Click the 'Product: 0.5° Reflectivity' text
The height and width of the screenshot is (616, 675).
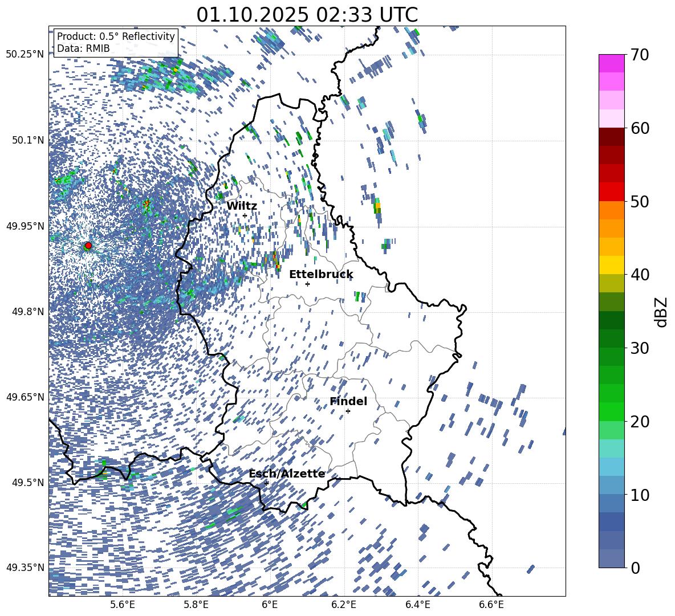point(116,36)
